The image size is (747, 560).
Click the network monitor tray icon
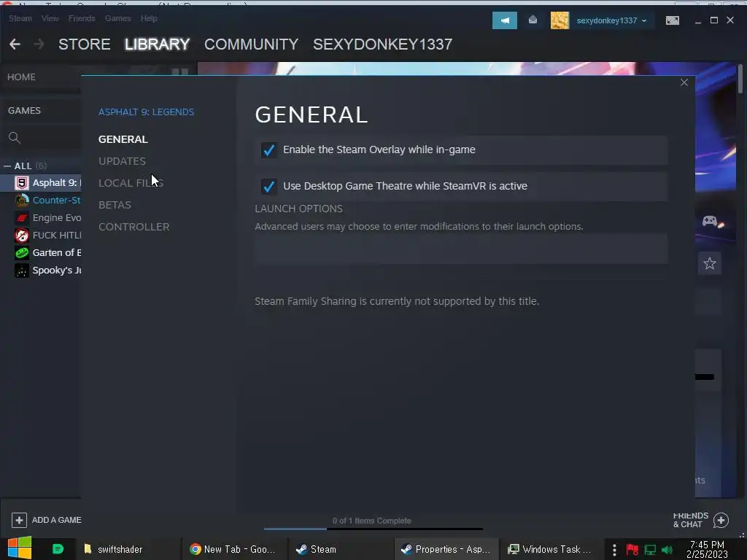pyautogui.click(x=650, y=550)
